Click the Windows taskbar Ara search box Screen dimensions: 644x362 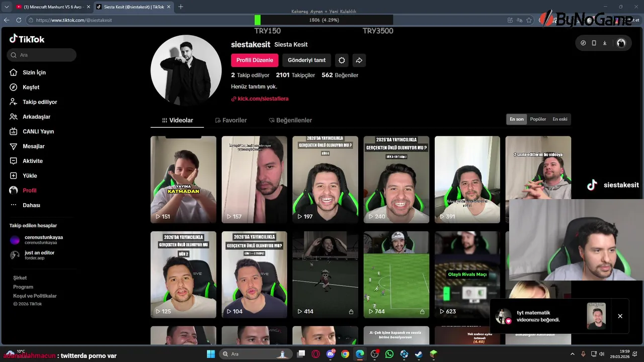[256, 354]
